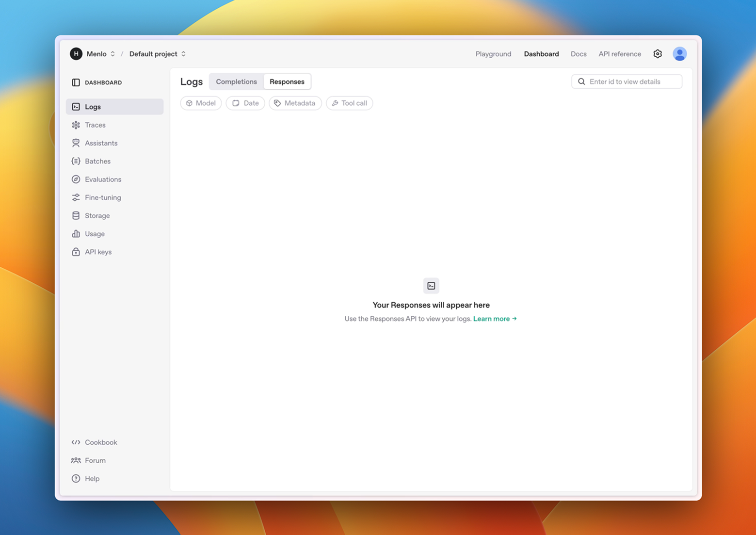Visit the Forum label in sidebar
This screenshot has height=535, width=756.
[x=95, y=460]
